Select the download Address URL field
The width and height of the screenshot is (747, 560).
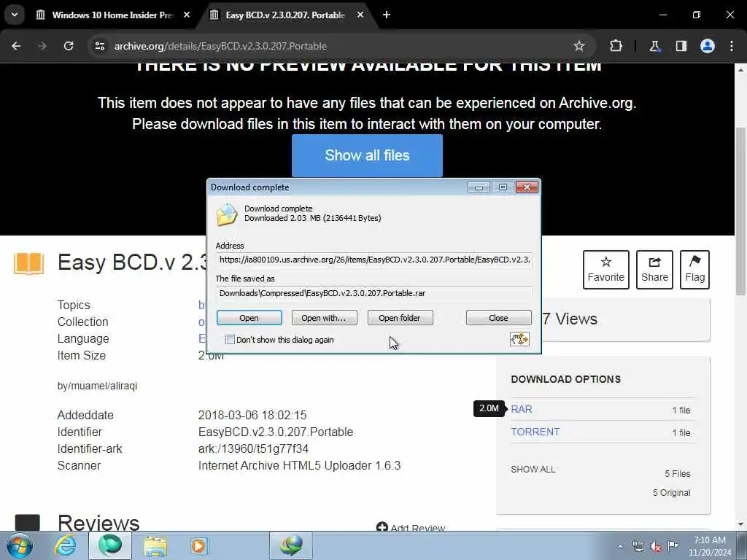click(374, 260)
